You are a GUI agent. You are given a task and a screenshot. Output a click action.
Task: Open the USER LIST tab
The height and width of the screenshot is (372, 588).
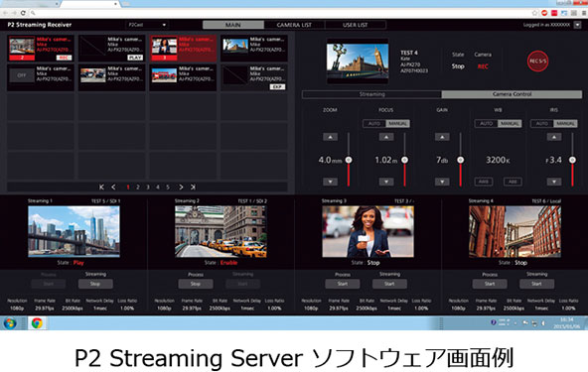[355, 25]
